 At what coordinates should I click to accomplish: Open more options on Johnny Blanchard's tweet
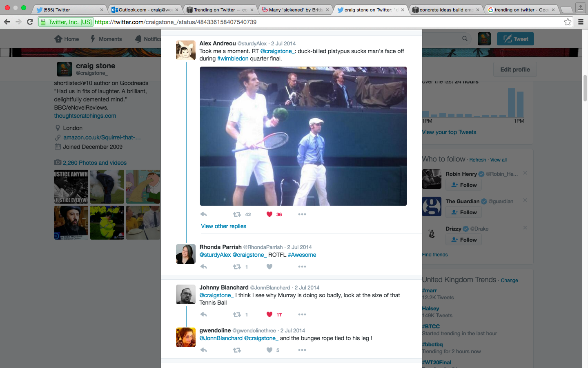302,314
